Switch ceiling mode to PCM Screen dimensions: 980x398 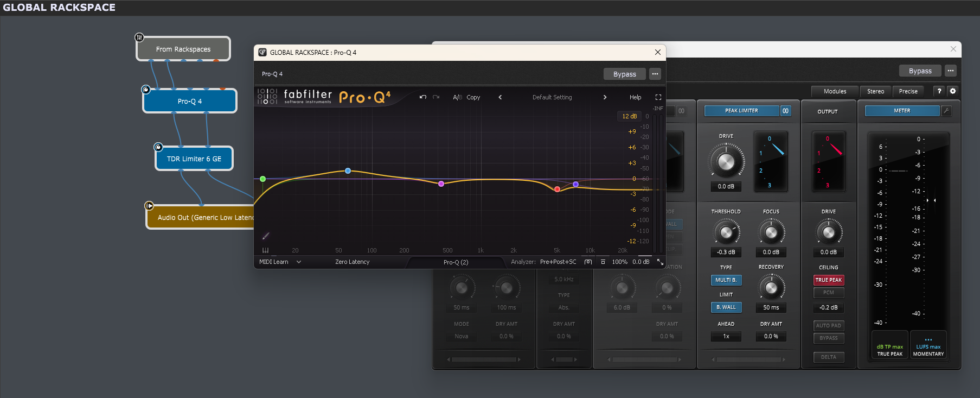click(x=829, y=293)
